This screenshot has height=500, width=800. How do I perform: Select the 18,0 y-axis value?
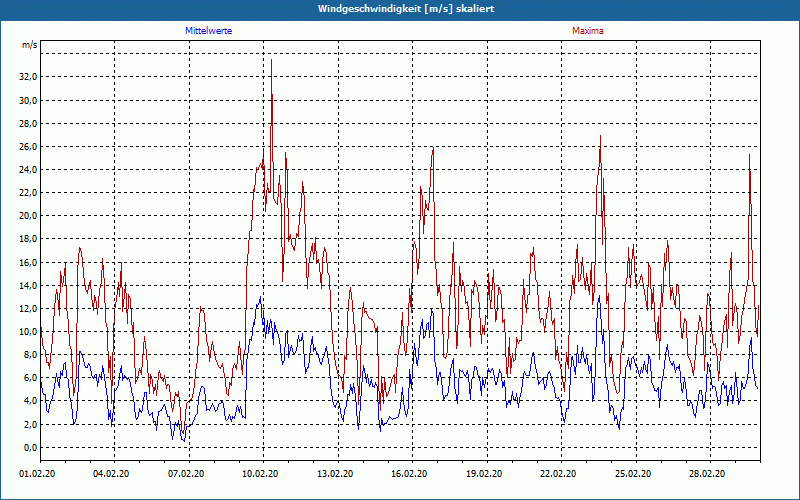pos(29,239)
